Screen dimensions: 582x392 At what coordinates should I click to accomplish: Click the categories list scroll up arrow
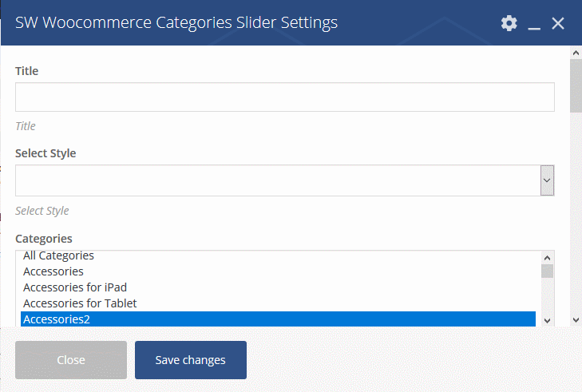tap(547, 258)
